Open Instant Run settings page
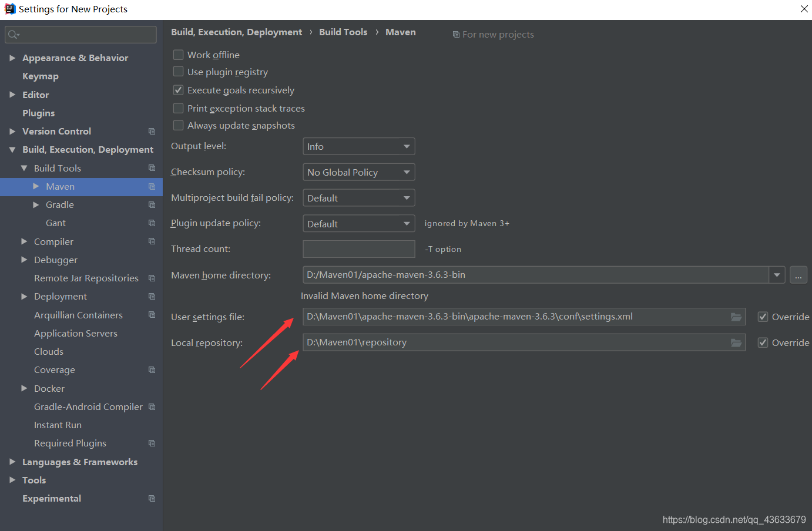 (58, 425)
